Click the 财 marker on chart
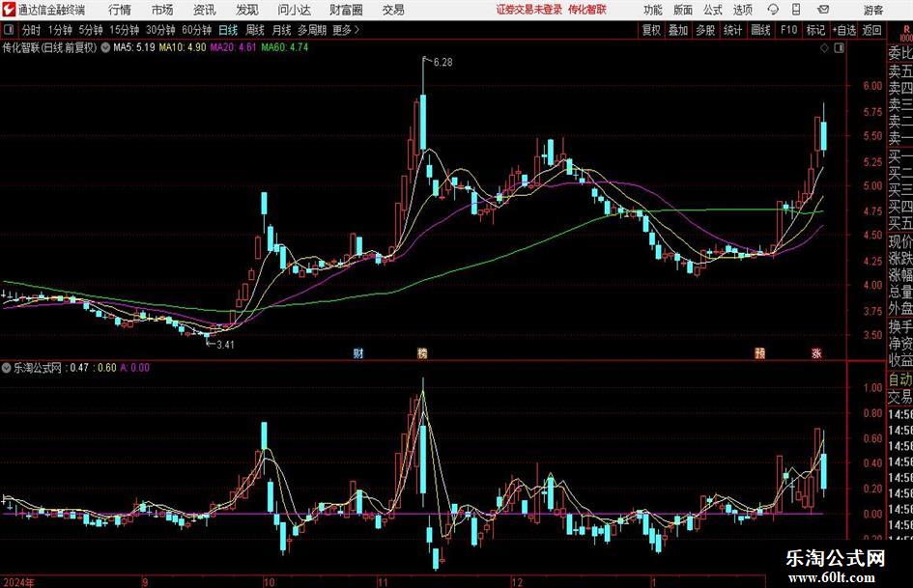913x588 pixels. pyautogui.click(x=358, y=353)
